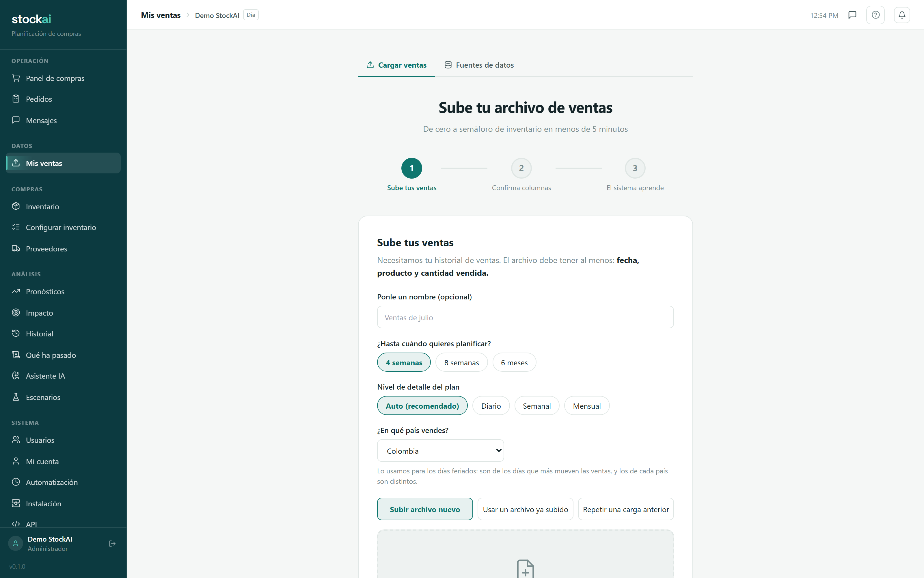Open Qué ha pasado sidebar item
This screenshot has width=924, height=578.
64,355
